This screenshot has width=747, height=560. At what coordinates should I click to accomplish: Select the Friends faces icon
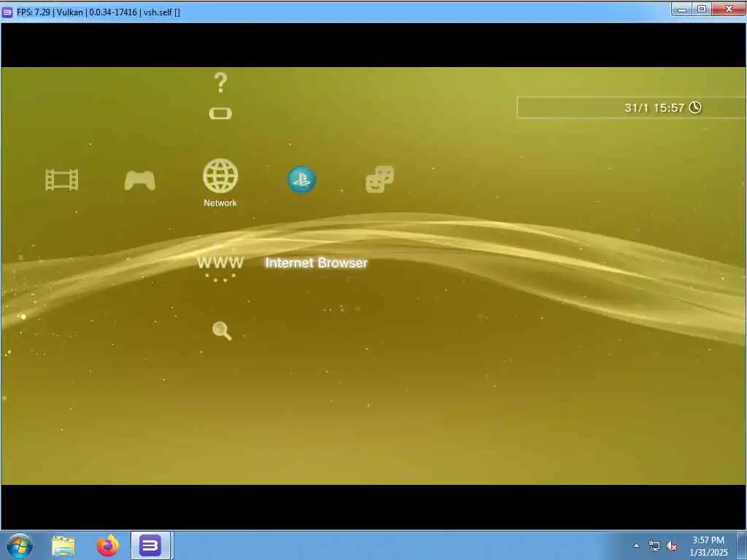point(379,179)
